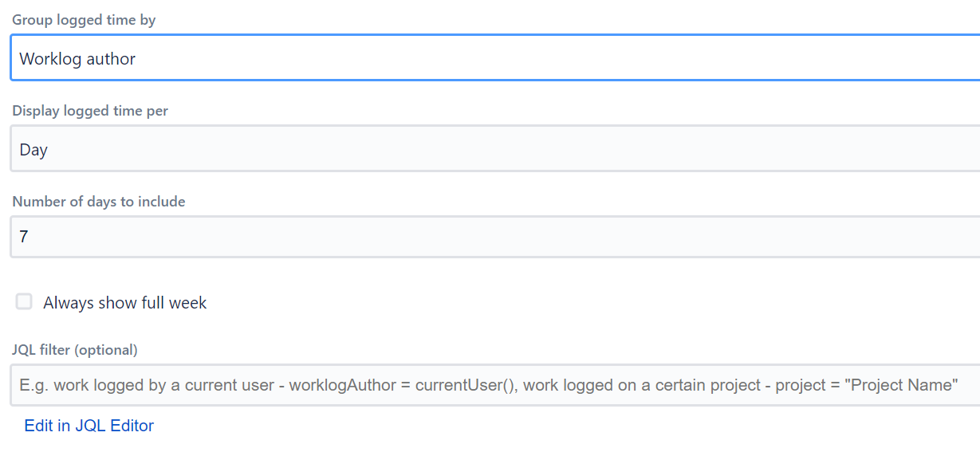Image resolution: width=980 pixels, height=452 pixels.
Task: Enable the Always show full week checkbox
Action: [x=25, y=302]
